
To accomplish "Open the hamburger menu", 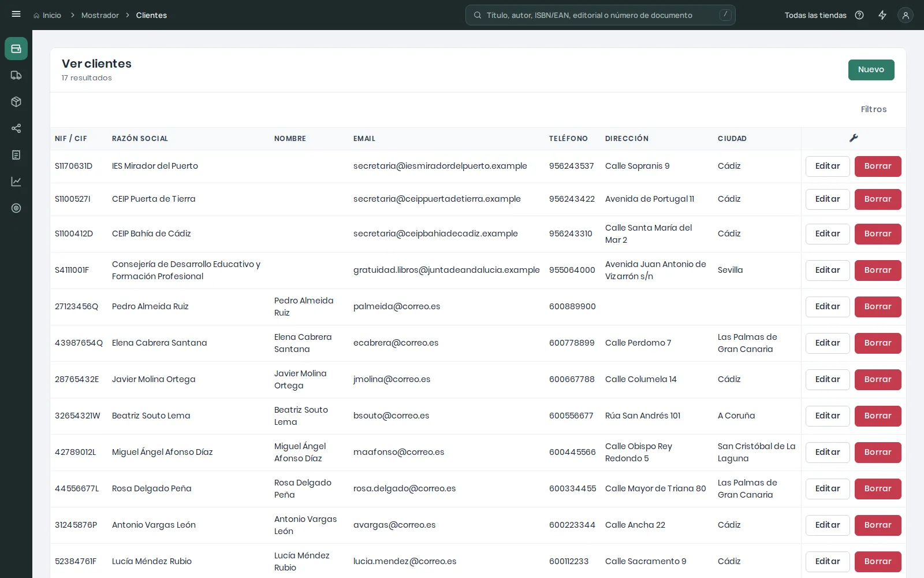I will pos(16,14).
